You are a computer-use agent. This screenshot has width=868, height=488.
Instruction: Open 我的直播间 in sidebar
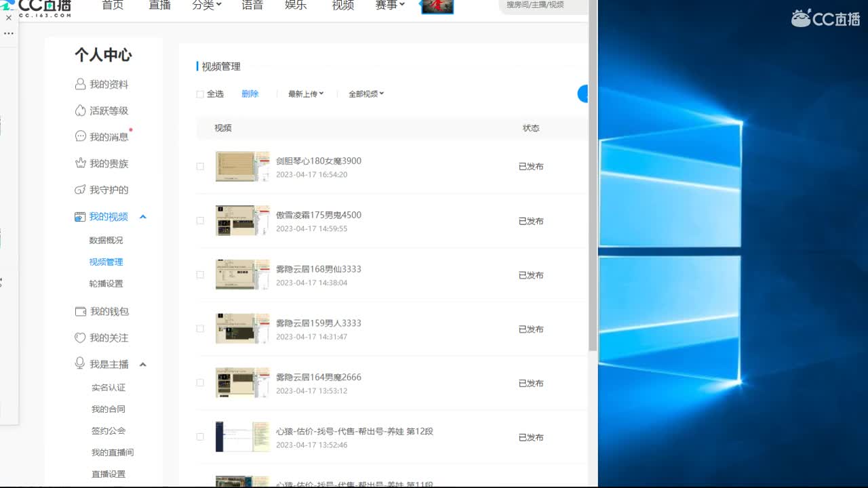[x=113, y=453]
